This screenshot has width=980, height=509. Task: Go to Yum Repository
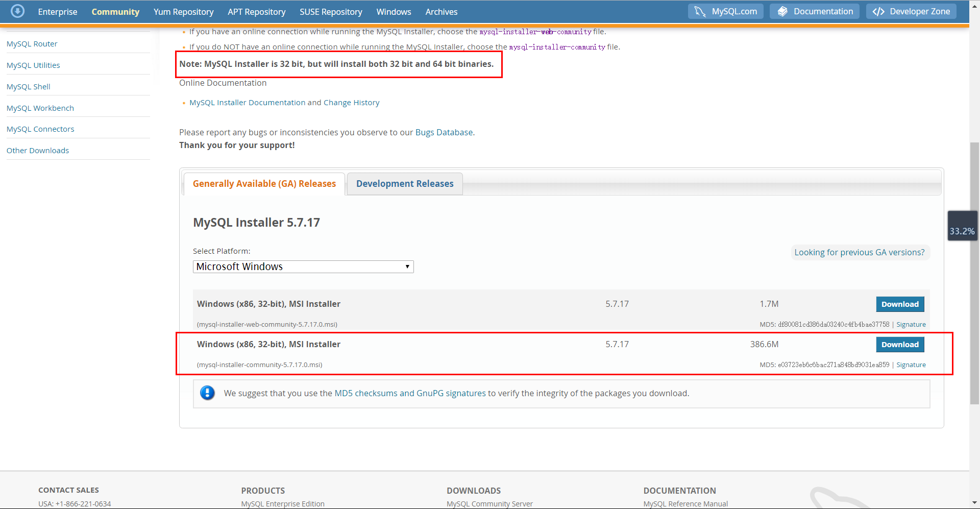coord(184,12)
